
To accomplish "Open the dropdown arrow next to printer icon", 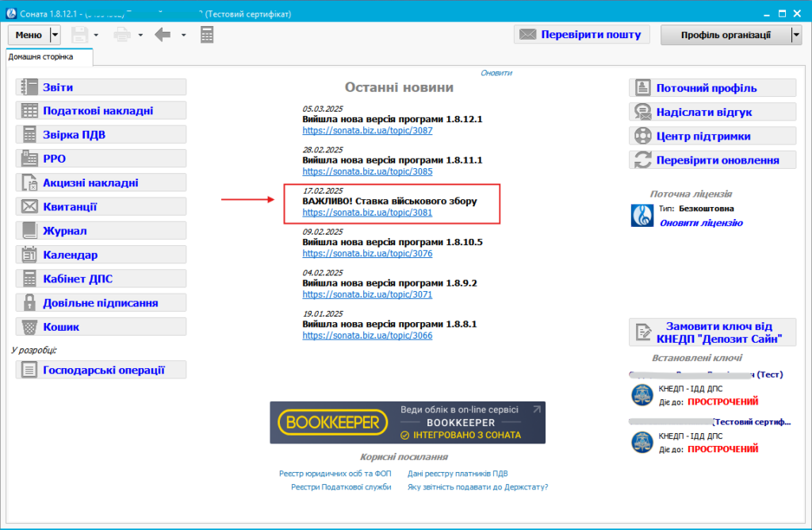I will (140, 35).
